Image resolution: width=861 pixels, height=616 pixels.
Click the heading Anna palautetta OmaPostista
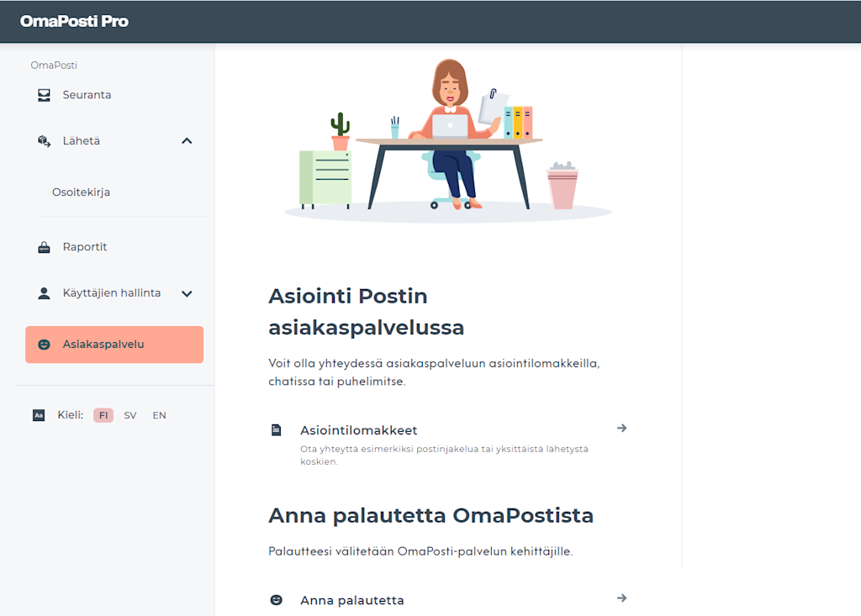[431, 515]
